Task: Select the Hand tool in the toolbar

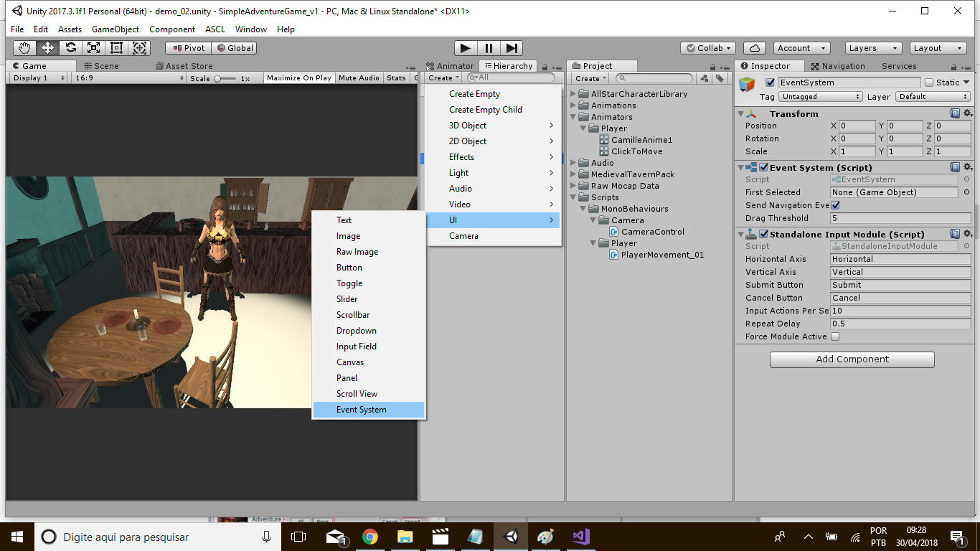Action: click(x=24, y=47)
